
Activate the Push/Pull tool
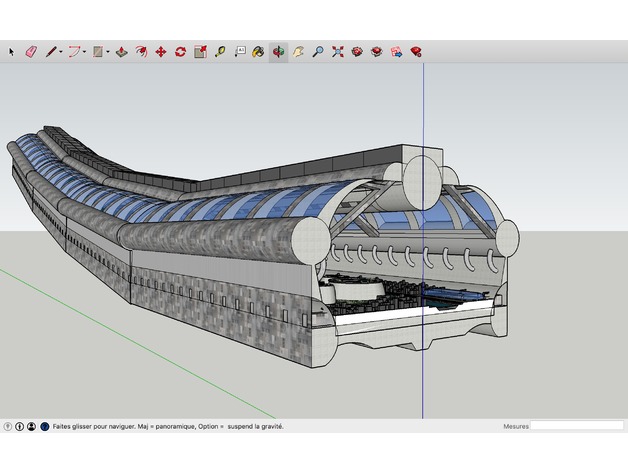click(x=121, y=51)
